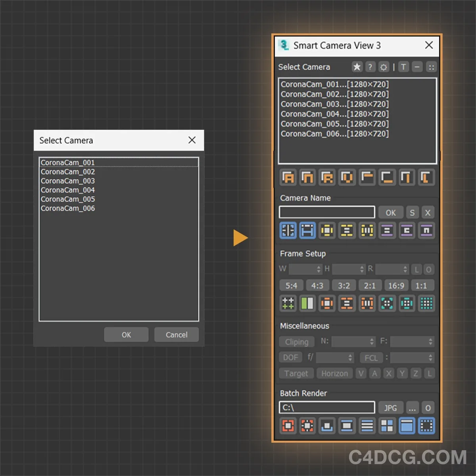Screen dimensions: 476x476
Task: Select the 16:9 aspect ratio preset
Action: point(395,285)
